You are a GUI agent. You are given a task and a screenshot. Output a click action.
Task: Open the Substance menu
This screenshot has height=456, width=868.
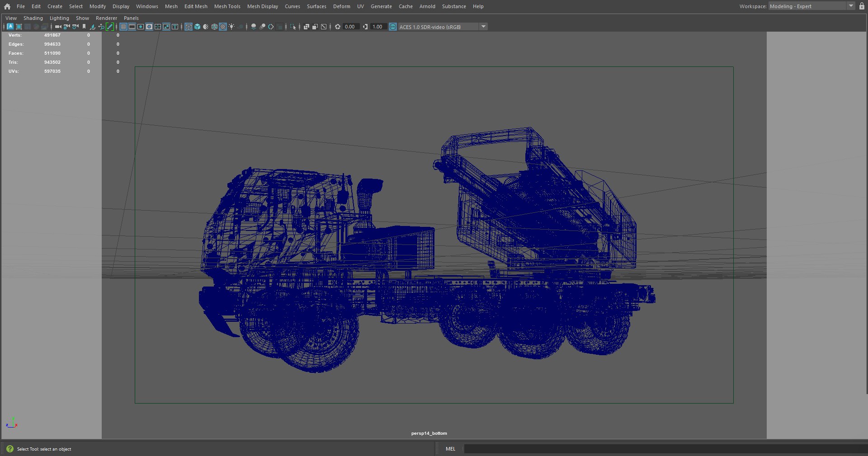[454, 6]
